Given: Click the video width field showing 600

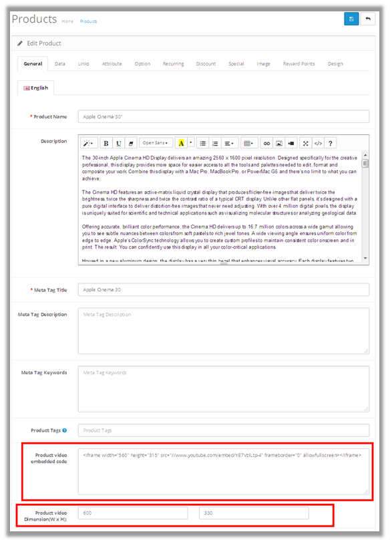Looking at the screenshot, I should 133,513.
